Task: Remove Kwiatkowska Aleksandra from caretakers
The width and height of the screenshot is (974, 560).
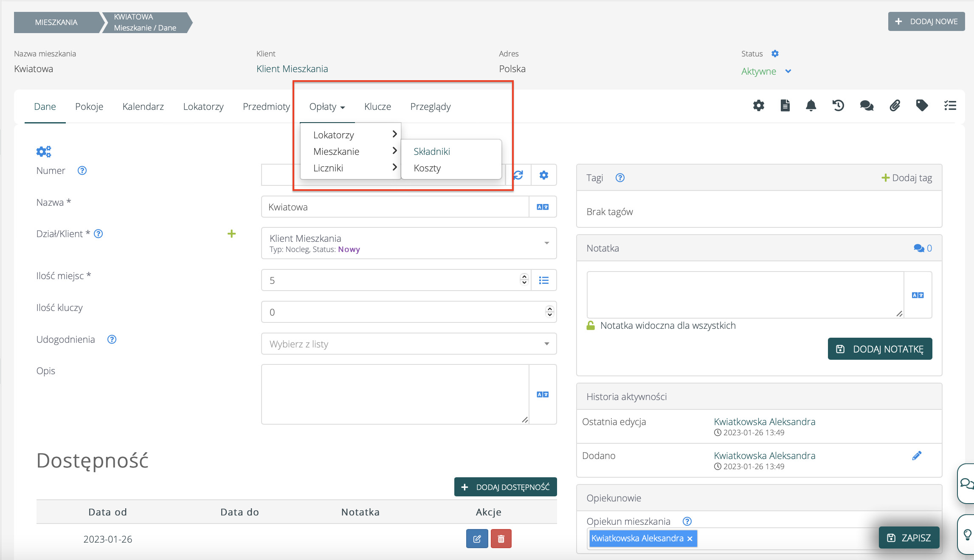Action: [x=690, y=538]
